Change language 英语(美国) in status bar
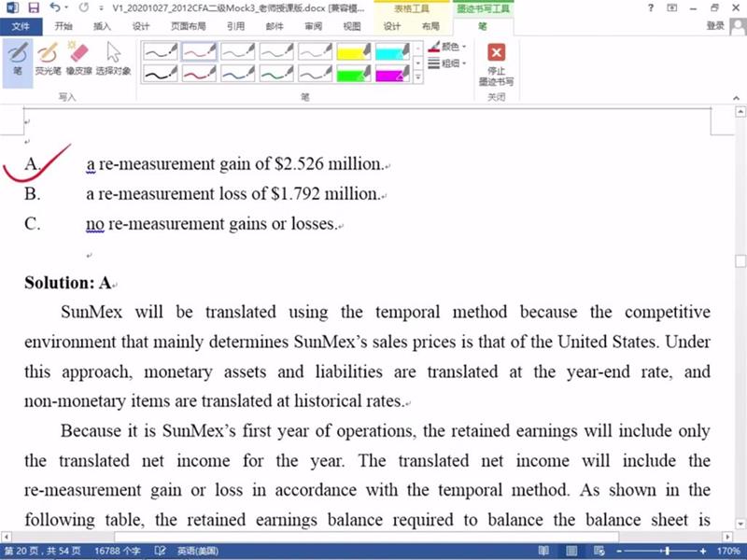Viewport: 747px width, 560px height. click(198, 551)
